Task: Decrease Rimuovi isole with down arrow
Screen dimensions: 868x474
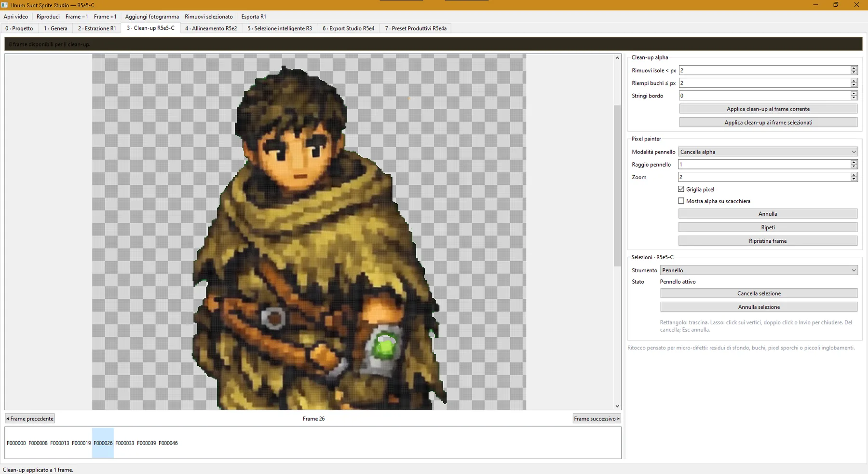Action: coord(854,73)
